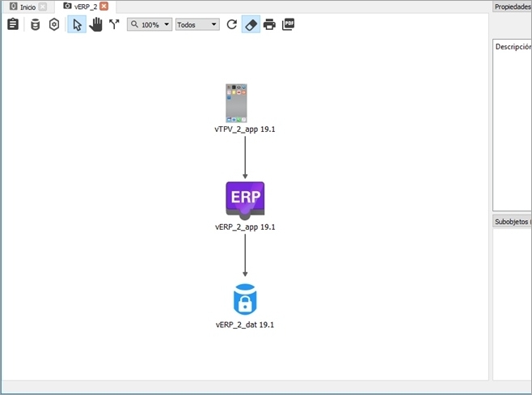Open the 100% zoom dropdown

150,24
